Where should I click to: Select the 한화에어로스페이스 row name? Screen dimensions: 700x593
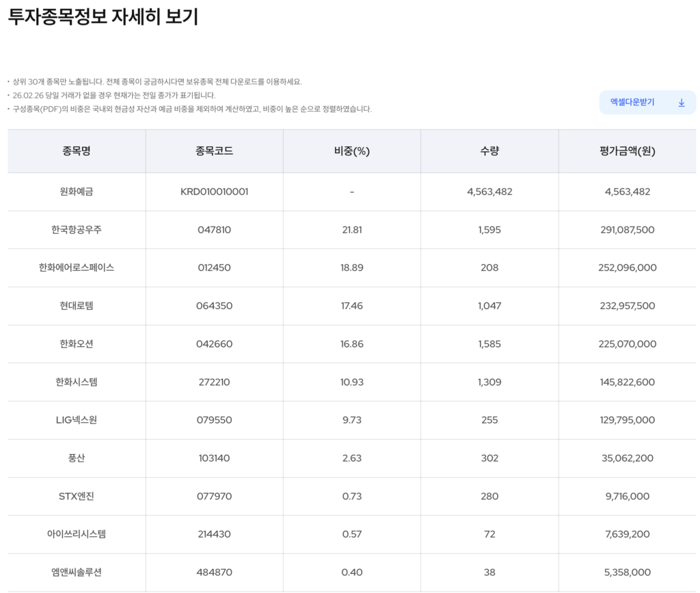click(x=77, y=267)
